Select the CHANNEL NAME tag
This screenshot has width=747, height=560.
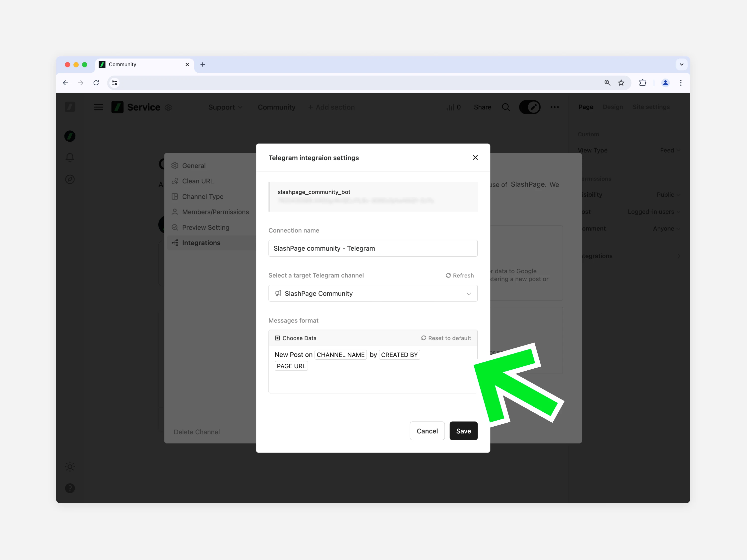click(x=340, y=355)
